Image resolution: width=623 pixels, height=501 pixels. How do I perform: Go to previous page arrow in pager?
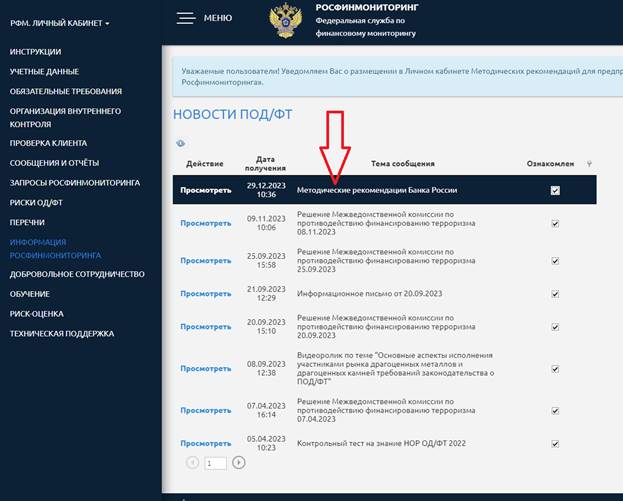pyautogui.click(x=192, y=462)
